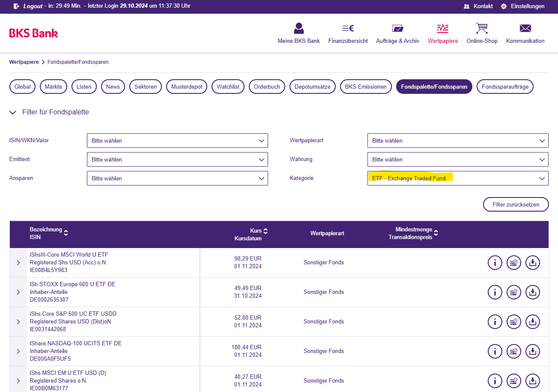This screenshot has height=392, width=558.
Task: Show info for iShs MSCI EM ETF
Action: [495, 381]
